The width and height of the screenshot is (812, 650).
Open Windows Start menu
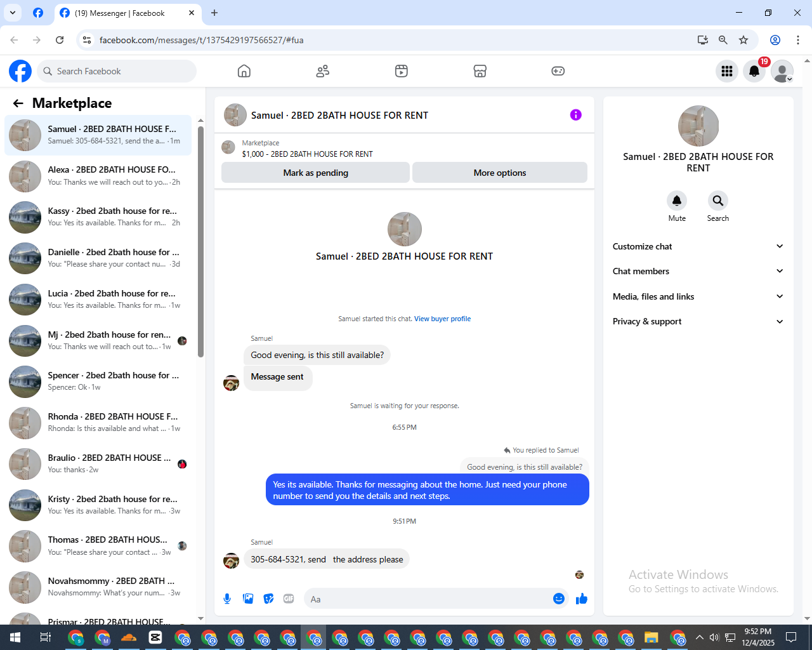(15, 637)
